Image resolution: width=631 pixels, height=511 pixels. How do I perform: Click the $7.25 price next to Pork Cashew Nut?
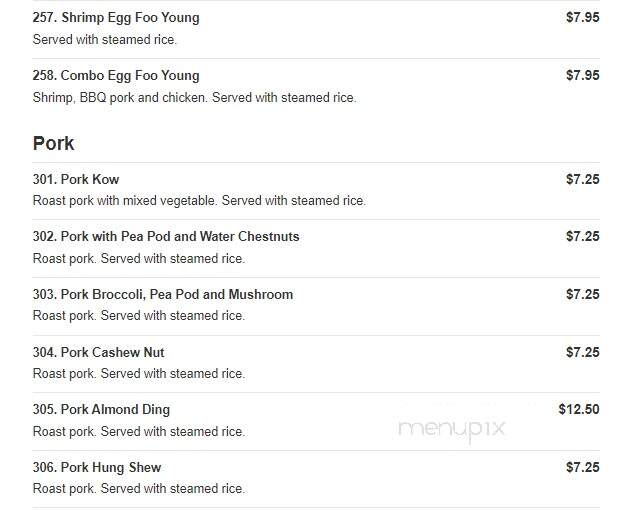[x=582, y=352]
